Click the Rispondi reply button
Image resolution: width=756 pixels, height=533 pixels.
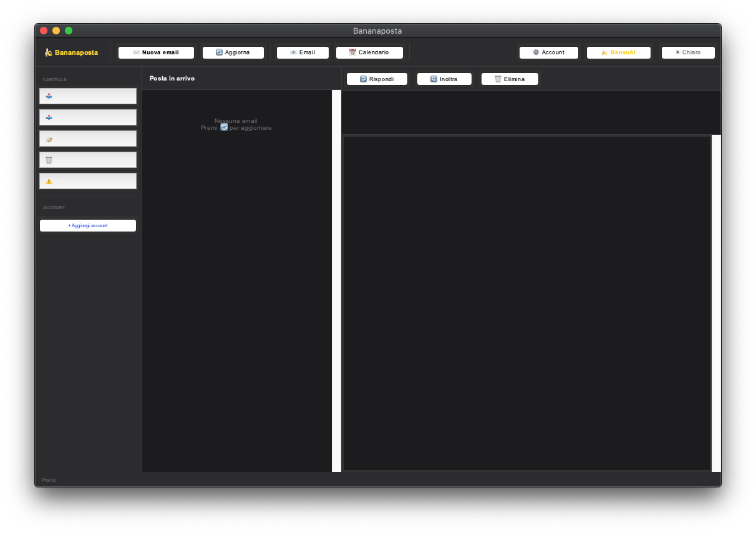coord(377,79)
